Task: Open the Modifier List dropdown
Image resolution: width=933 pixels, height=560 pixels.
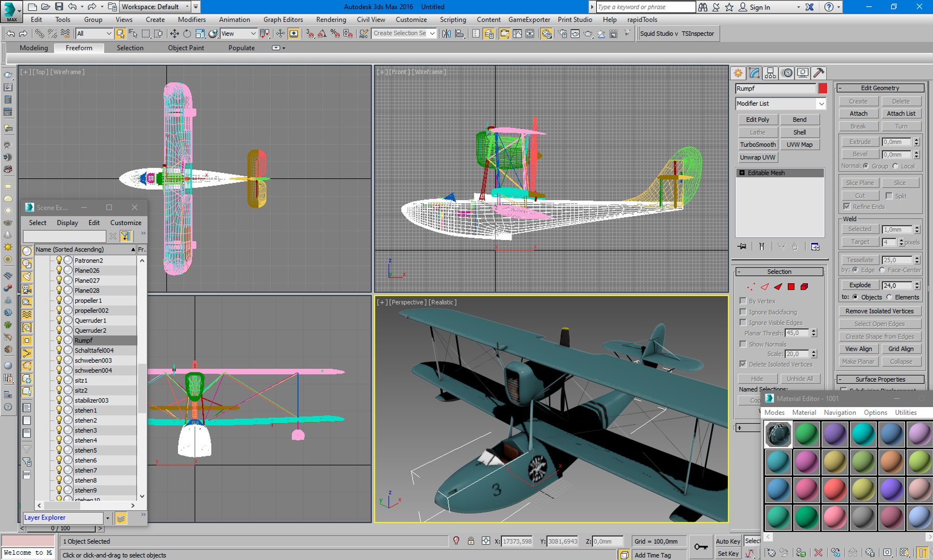Action: tap(780, 104)
